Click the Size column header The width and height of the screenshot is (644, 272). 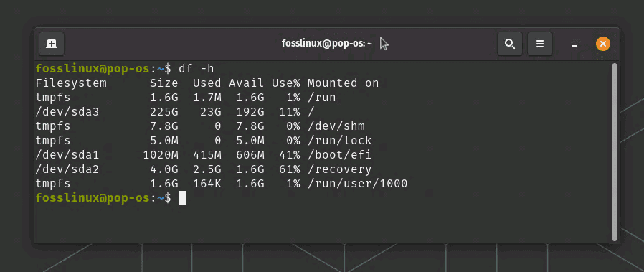click(164, 83)
